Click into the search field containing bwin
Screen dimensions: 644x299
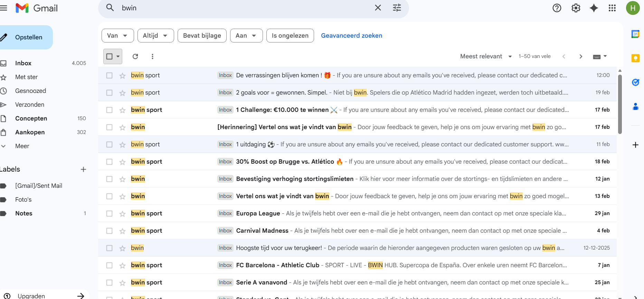click(x=245, y=8)
